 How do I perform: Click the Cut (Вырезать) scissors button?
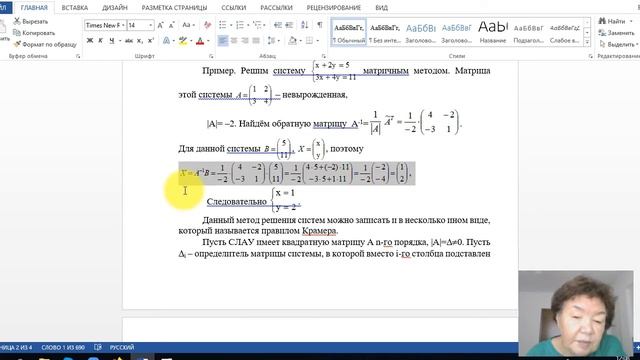31,21
